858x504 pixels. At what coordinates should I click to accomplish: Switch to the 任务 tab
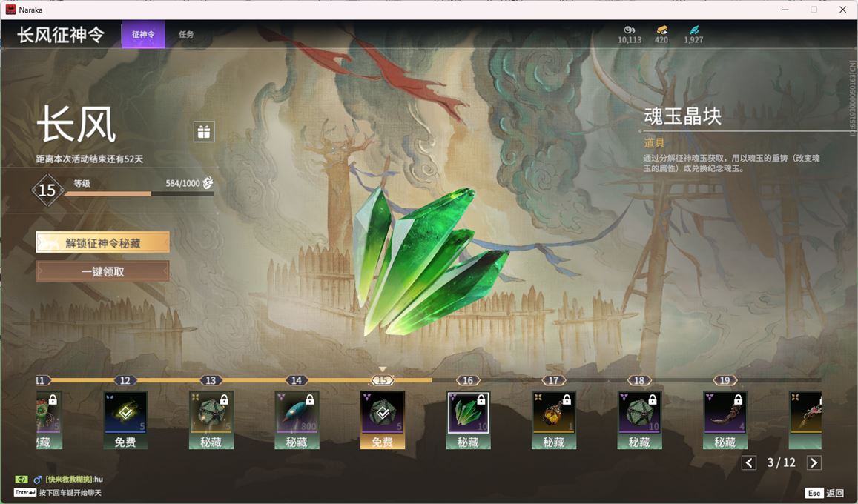[x=186, y=34]
